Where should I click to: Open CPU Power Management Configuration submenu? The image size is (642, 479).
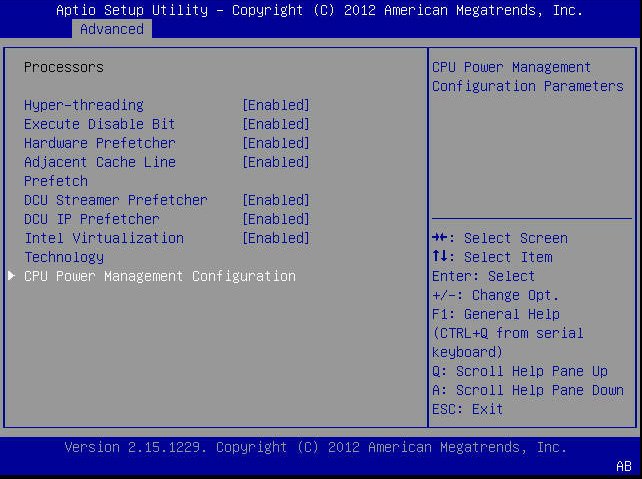click(160, 276)
